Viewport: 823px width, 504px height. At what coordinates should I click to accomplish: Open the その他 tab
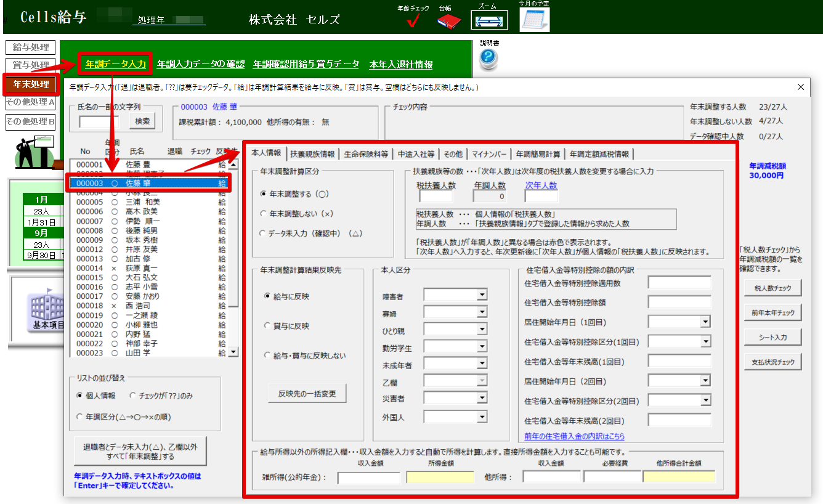coord(453,154)
